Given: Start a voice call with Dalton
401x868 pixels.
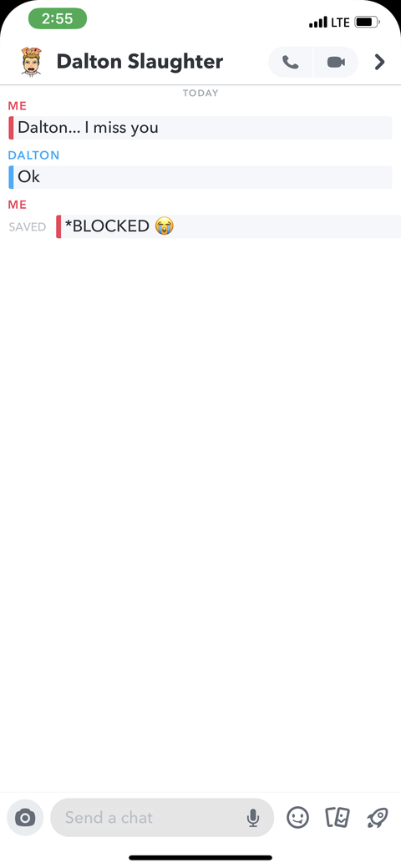Looking at the screenshot, I should coord(291,62).
